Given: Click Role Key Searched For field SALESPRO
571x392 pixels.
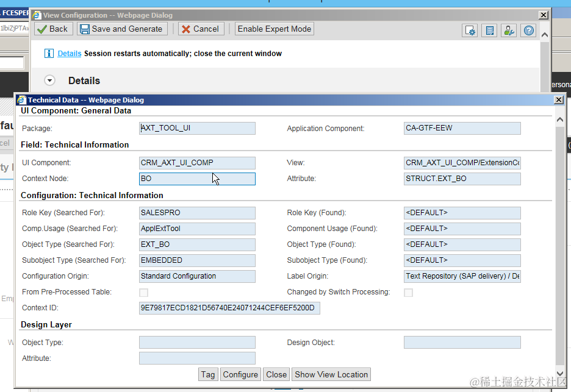Looking at the screenshot, I should coord(197,213).
